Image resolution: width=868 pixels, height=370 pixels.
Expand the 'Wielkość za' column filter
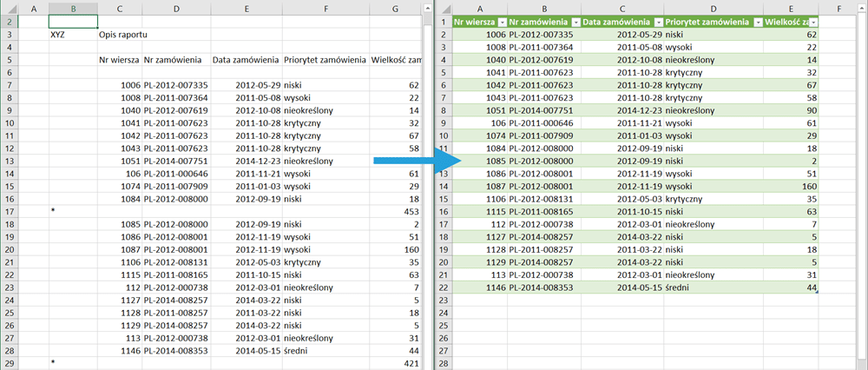814,22
